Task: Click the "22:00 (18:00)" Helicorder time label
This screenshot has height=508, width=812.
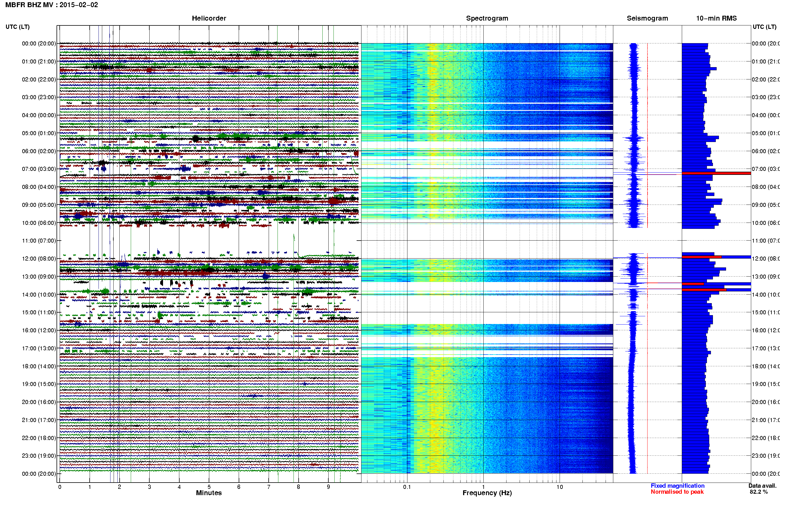Action: [x=39, y=438]
